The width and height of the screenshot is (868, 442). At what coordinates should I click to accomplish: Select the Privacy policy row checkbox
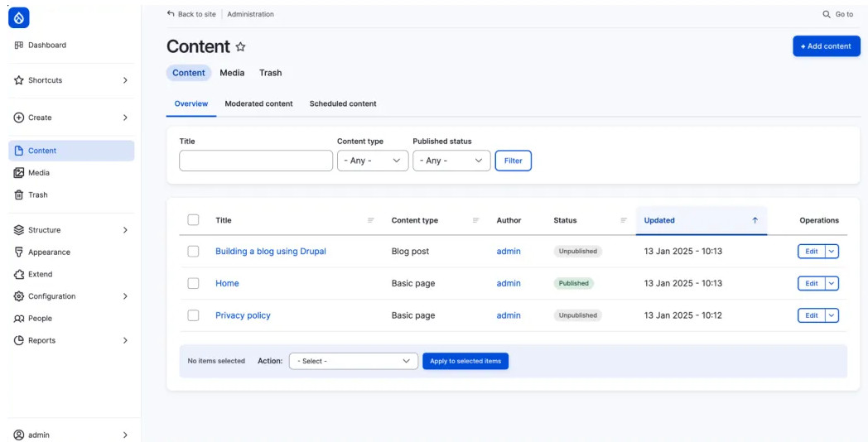[193, 315]
